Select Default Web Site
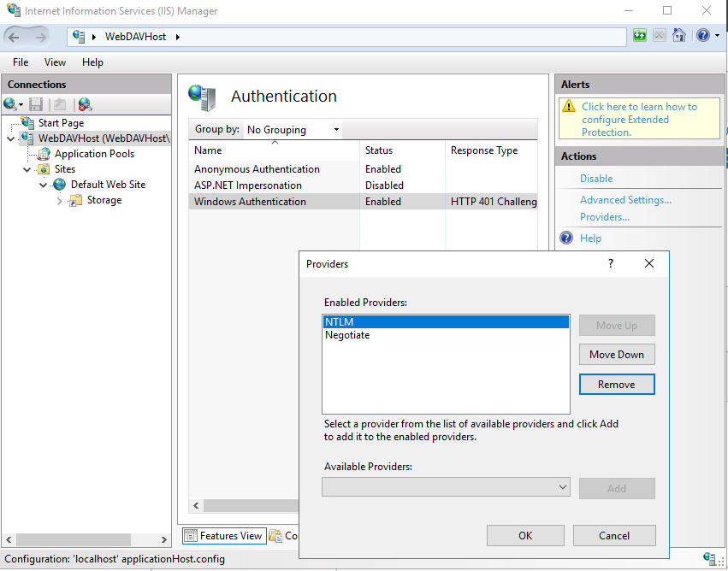The image size is (728, 571). click(x=108, y=184)
